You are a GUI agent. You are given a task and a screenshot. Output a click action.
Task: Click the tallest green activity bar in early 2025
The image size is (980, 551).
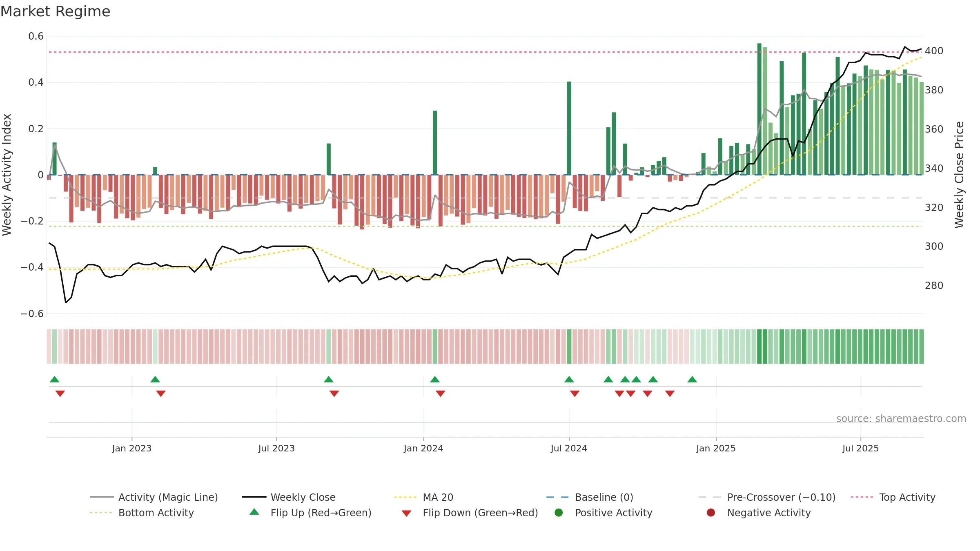pyautogui.click(x=759, y=109)
